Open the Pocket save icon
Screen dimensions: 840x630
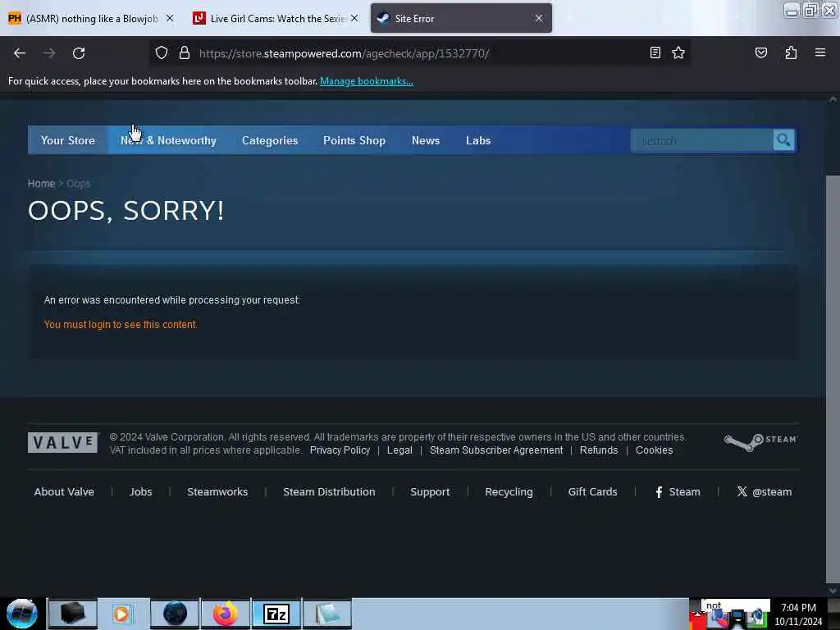pyautogui.click(x=760, y=52)
